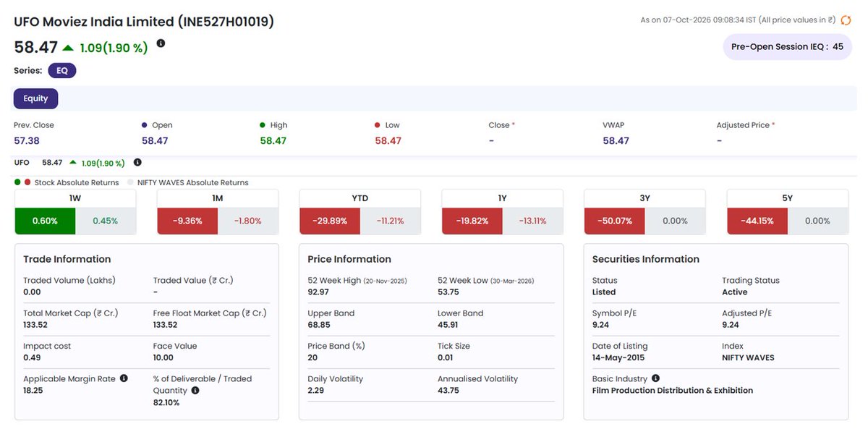Click the Tick Size value 0.01

(446, 357)
